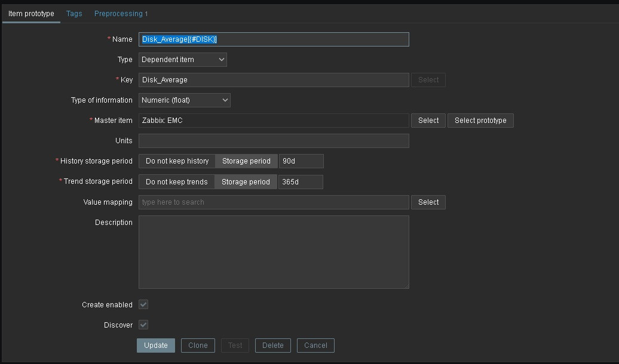Click the 365d trend period field
The height and width of the screenshot is (364, 619).
point(301,182)
